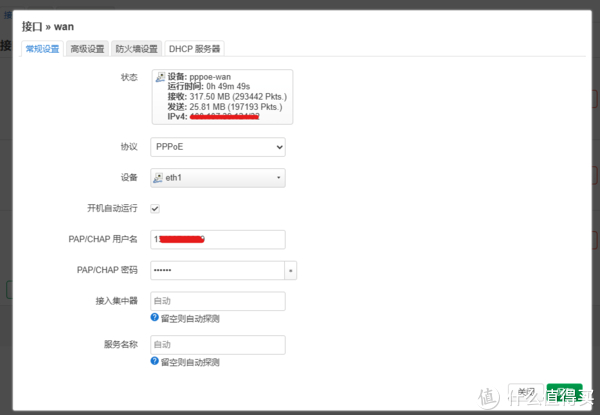Click the 留空则自动探测 hint under 服务名称
This screenshot has width=600, height=415.
(190, 362)
